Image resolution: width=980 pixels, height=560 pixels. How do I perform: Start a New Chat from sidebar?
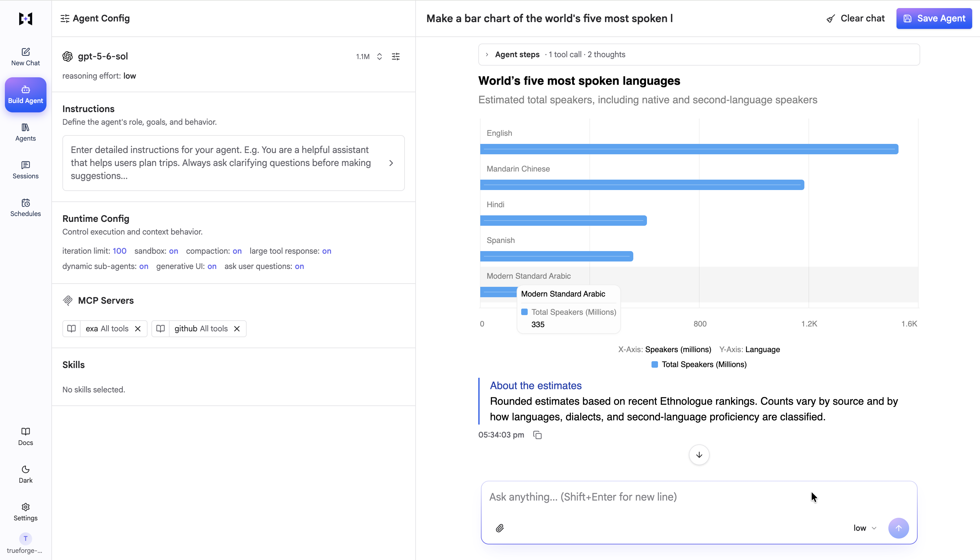[x=25, y=57]
